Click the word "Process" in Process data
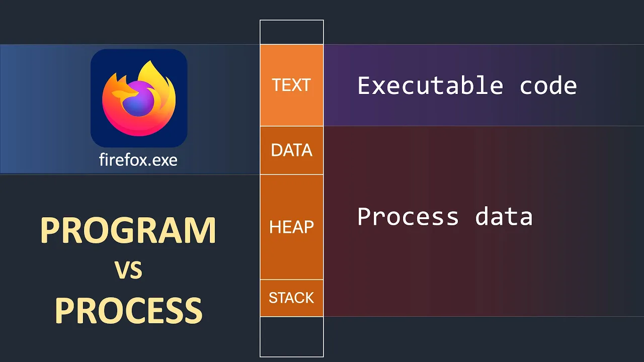 408,217
